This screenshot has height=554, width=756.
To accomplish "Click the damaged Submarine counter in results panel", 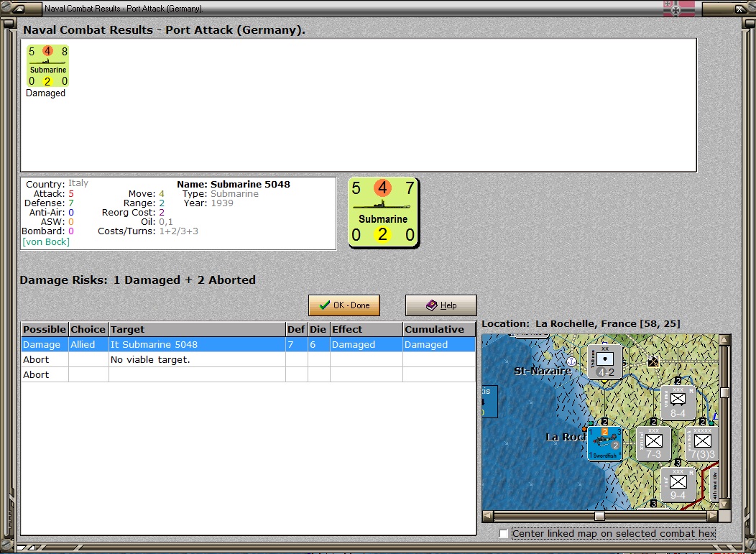I will click(x=47, y=66).
